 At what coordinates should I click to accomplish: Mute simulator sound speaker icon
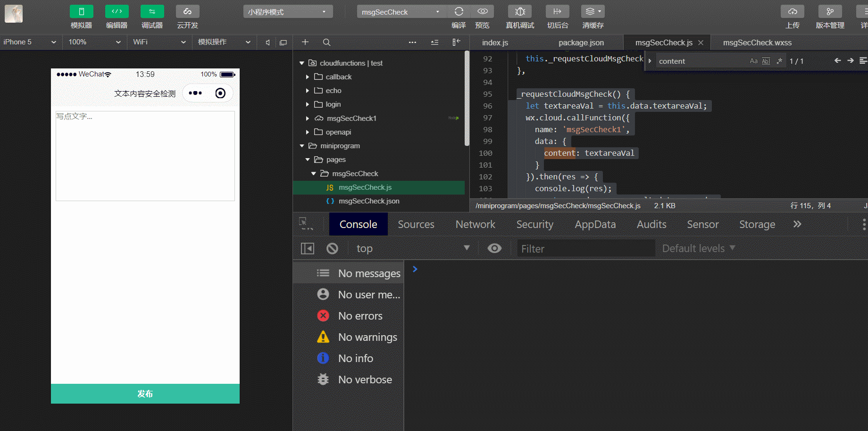click(267, 42)
